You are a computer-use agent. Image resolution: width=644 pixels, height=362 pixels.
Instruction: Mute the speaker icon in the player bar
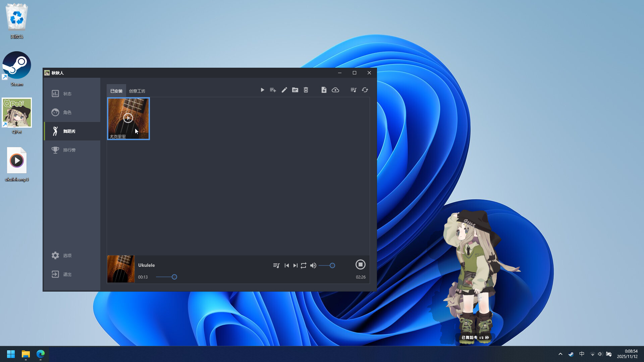pyautogui.click(x=313, y=265)
